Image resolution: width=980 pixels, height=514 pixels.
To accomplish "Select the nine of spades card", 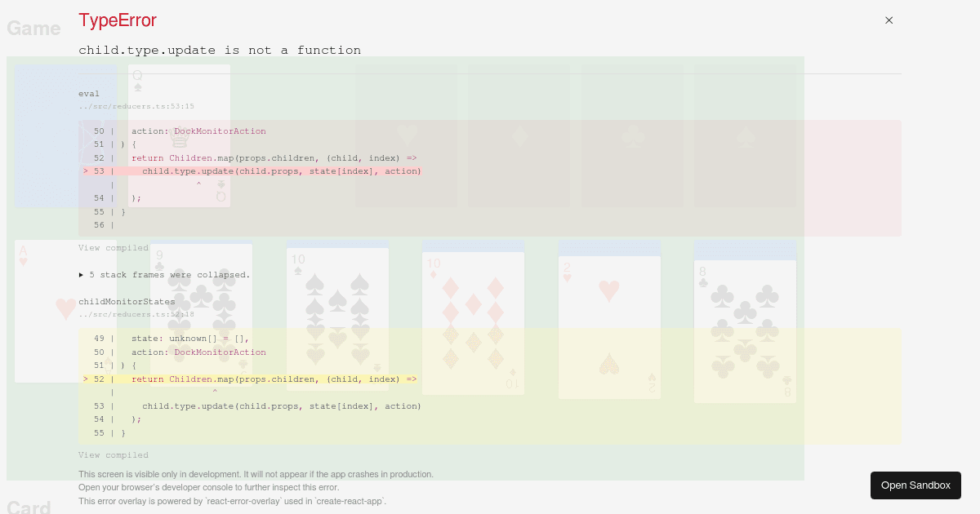I will click(202, 316).
